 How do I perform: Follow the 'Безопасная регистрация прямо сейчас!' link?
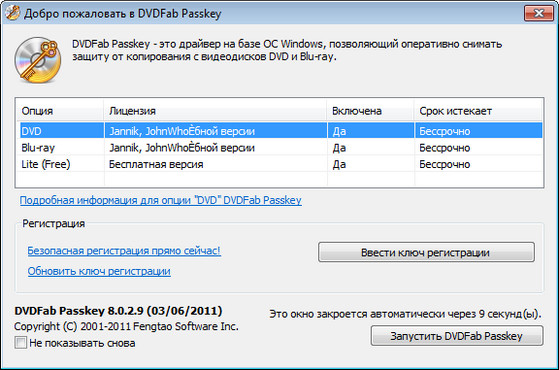tap(124, 251)
